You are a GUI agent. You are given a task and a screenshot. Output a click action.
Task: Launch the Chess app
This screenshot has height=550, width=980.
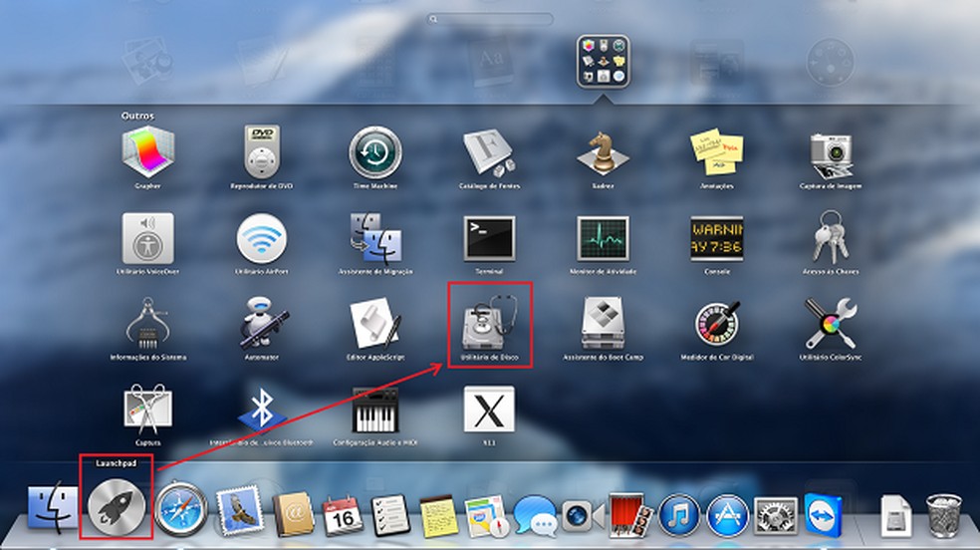pos(603,153)
